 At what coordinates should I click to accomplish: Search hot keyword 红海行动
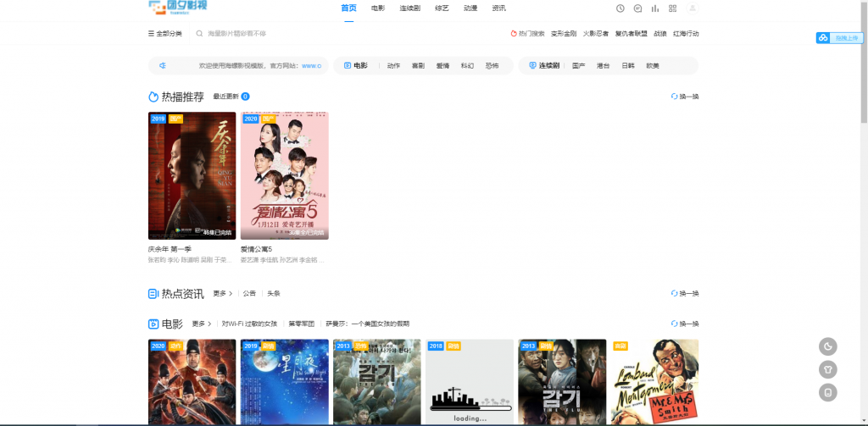[686, 34]
